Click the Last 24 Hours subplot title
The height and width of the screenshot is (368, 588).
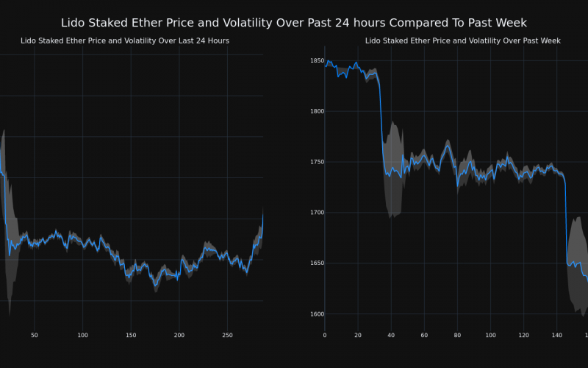[x=125, y=40]
